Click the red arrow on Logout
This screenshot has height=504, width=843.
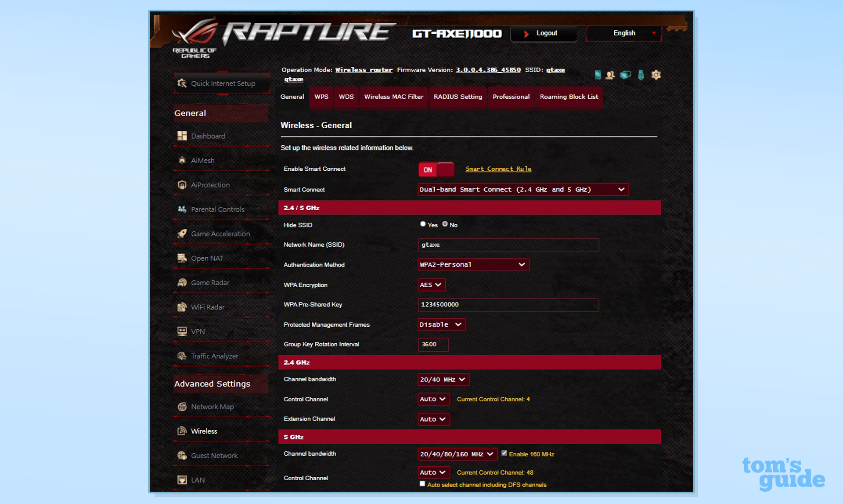[526, 34]
